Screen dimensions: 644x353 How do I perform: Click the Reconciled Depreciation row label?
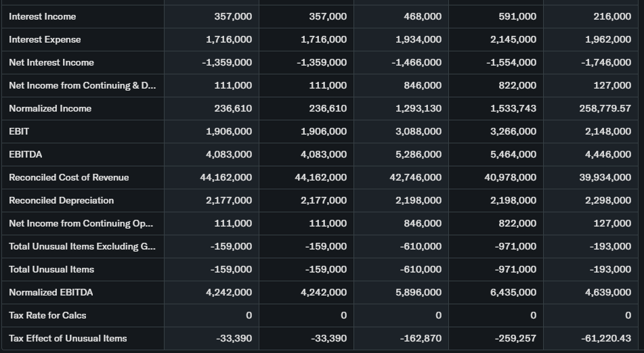(61, 200)
